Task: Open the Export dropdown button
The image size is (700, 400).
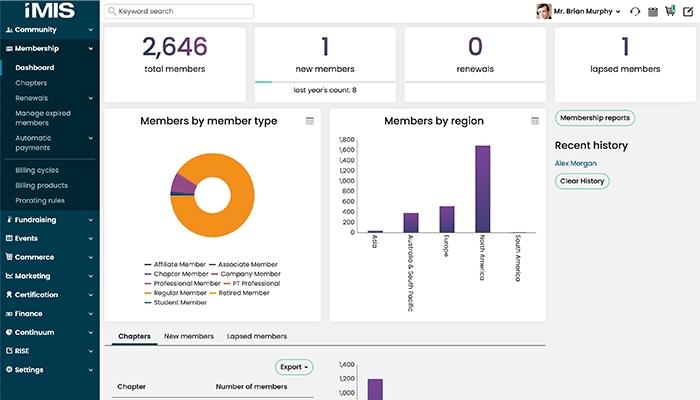Action: [x=294, y=367]
